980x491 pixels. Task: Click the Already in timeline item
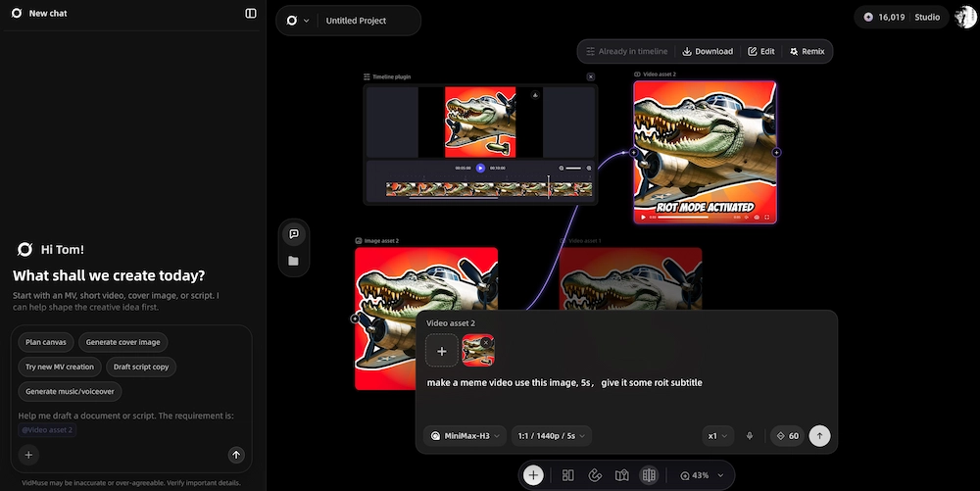click(x=627, y=51)
